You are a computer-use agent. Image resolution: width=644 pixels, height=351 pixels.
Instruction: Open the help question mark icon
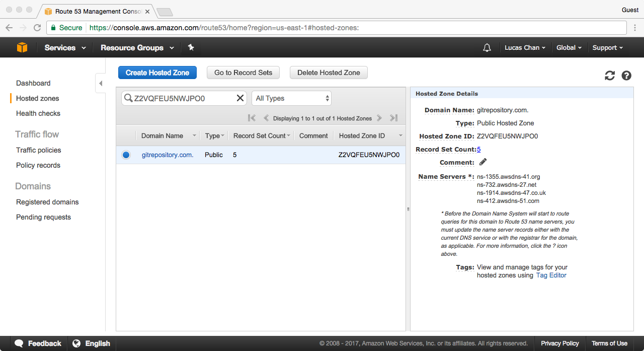point(626,76)
